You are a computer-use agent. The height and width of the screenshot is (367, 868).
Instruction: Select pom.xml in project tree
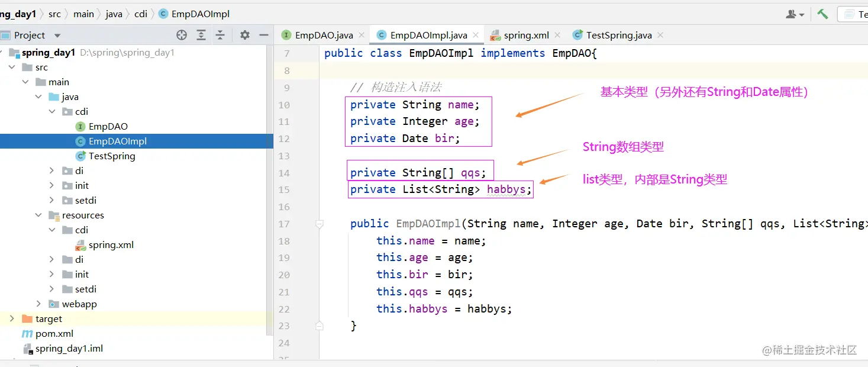pyautogui.click(x=54, y=334)
